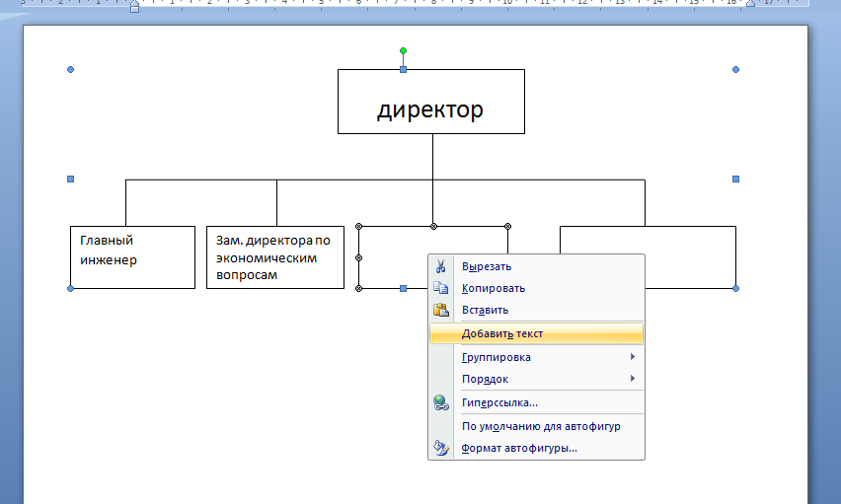Click the left indent marker on the ruler
Viewport: 841px width, 504px height.
click(134, 6)
